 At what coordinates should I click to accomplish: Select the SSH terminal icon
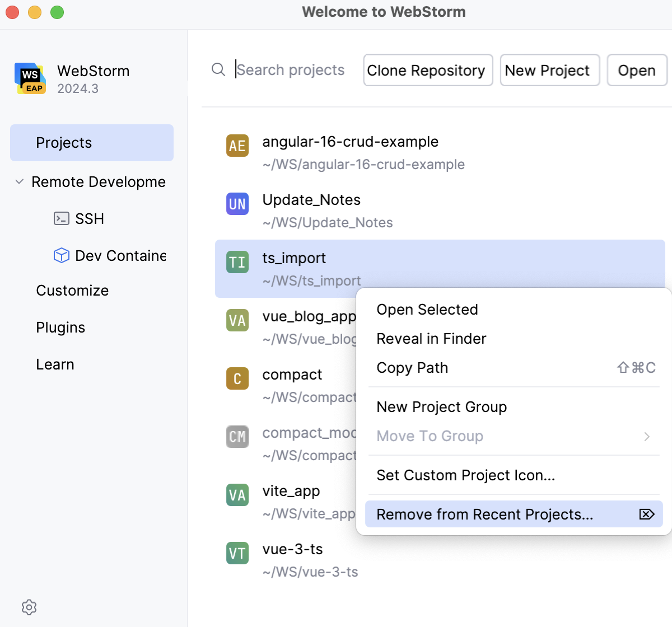60,218
